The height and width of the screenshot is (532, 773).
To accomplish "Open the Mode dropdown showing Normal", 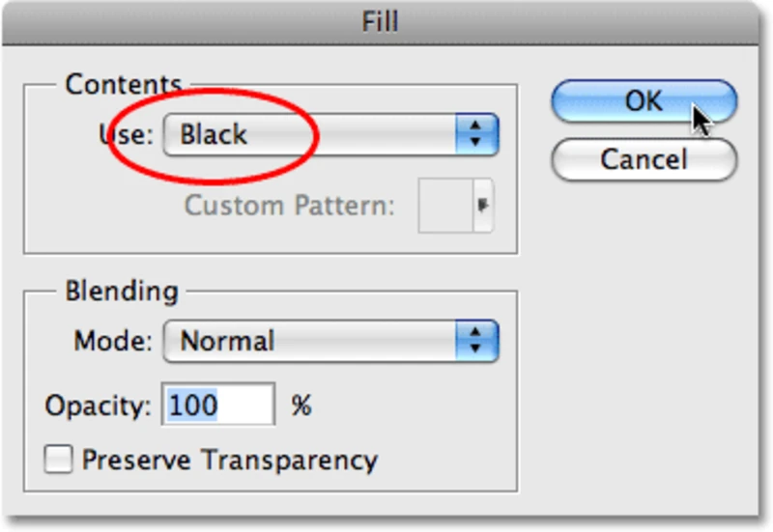I will click(x=330, y=341).
